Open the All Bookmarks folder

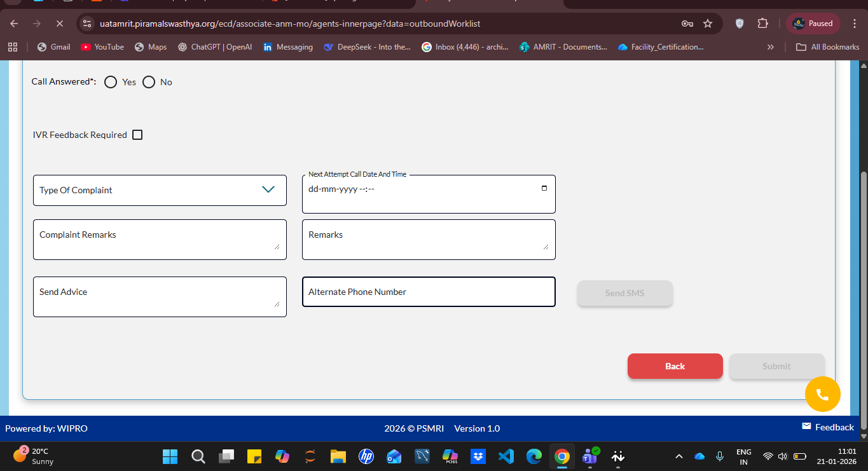point(828,47)
